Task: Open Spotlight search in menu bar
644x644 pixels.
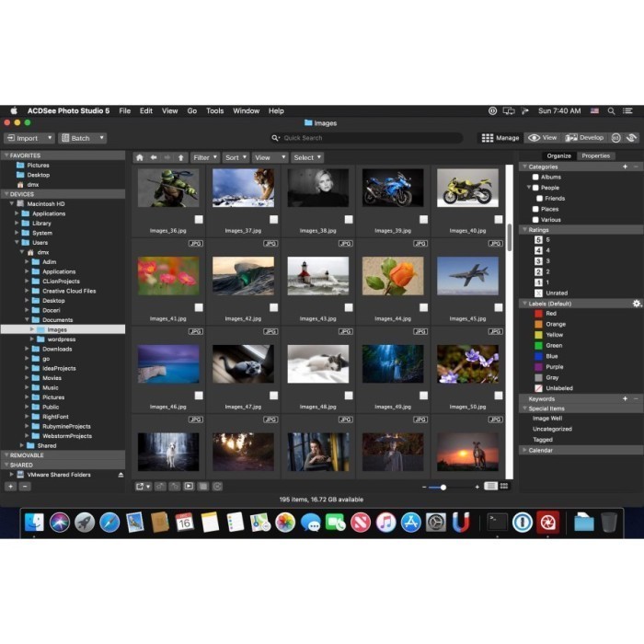Action: point(611,111)
